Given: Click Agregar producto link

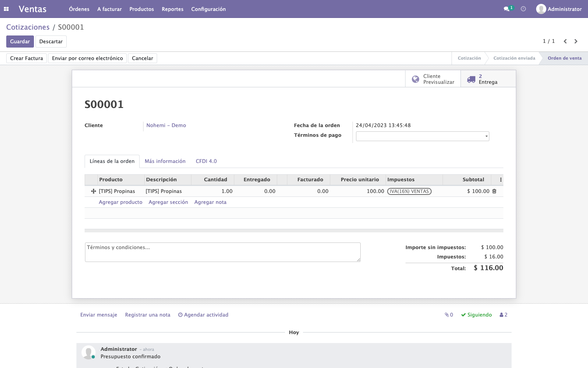Looking at the screenshot, I should pos(120,202).
